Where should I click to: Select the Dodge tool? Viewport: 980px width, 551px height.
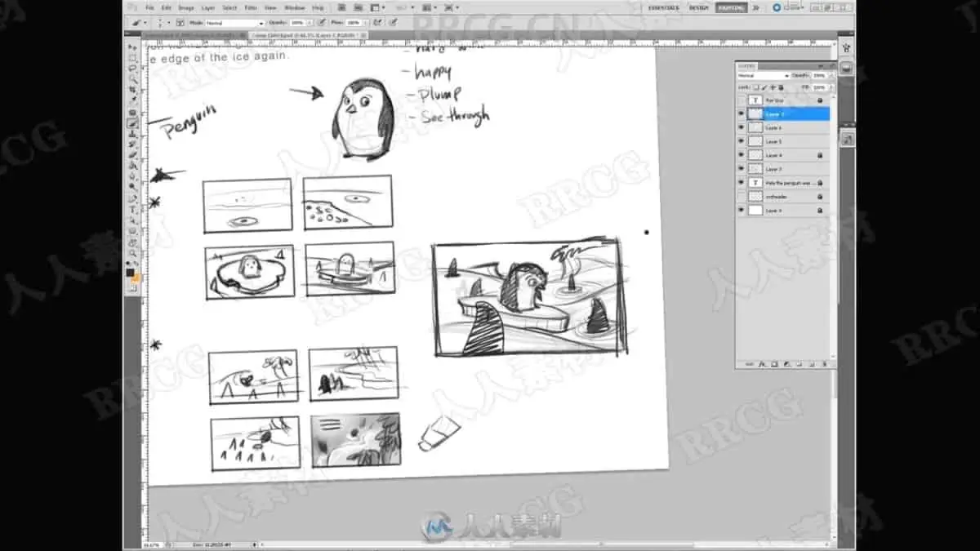[x=131, y=187]
